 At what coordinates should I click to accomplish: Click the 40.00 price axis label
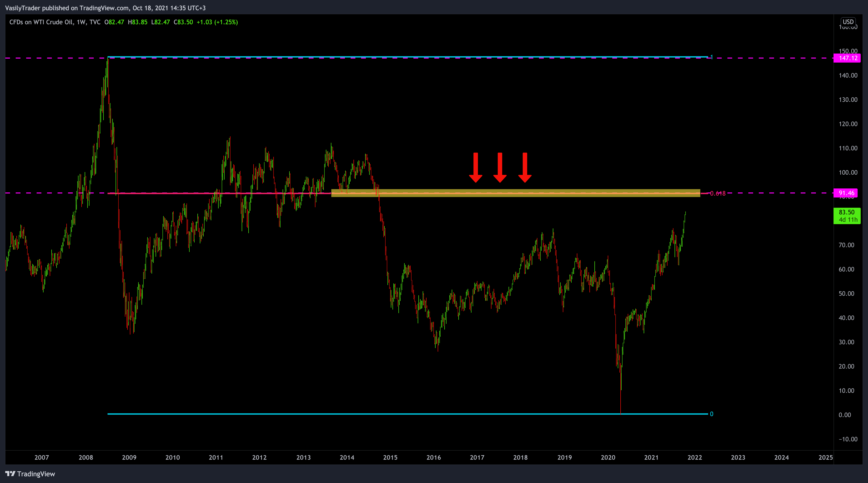point(846,318)
